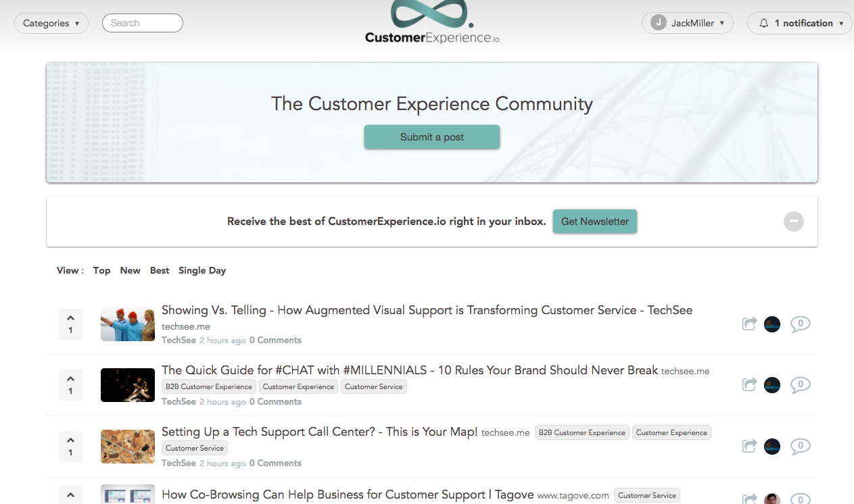
Task: Click the share icon on the Tech Support Call Center post
Action: (749, 446)
